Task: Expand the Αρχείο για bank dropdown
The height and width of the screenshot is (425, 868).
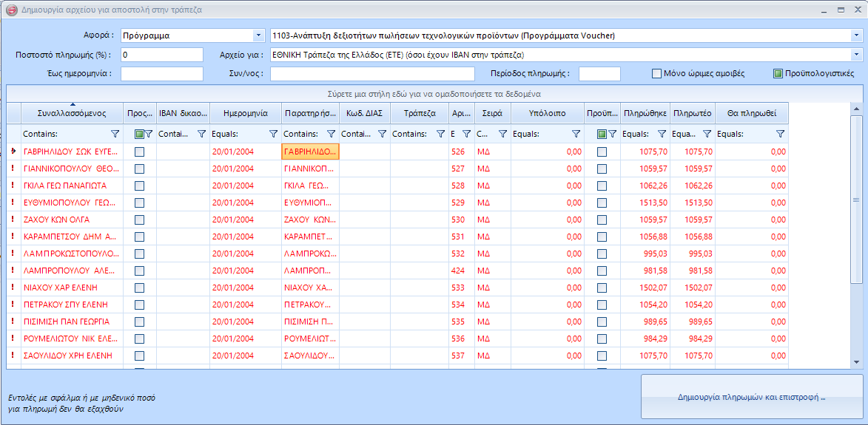Action: pyautogui.click(x=856, y=55)
